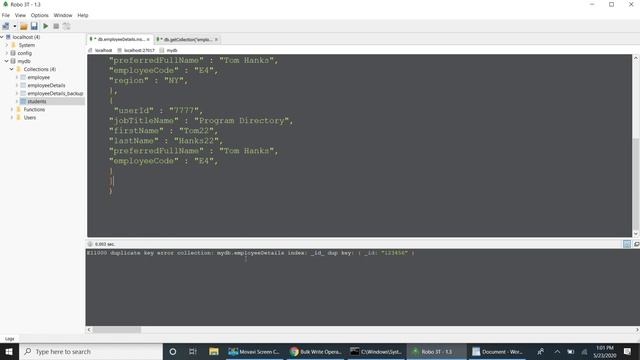Open the Logs panel at bottom

coord(10,339)
